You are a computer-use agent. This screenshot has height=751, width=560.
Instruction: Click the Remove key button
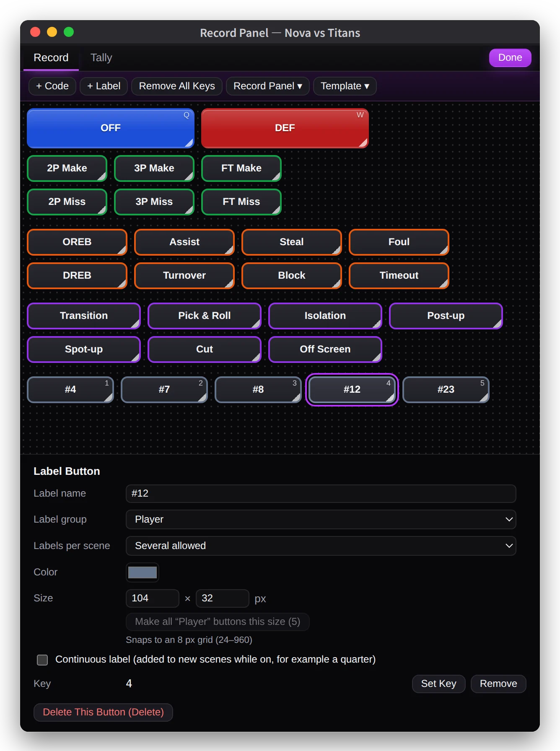[x=498, y=684]
